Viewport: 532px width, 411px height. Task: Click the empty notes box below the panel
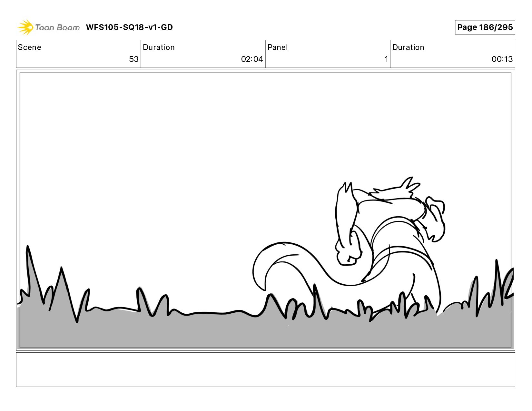coord(266,370)
